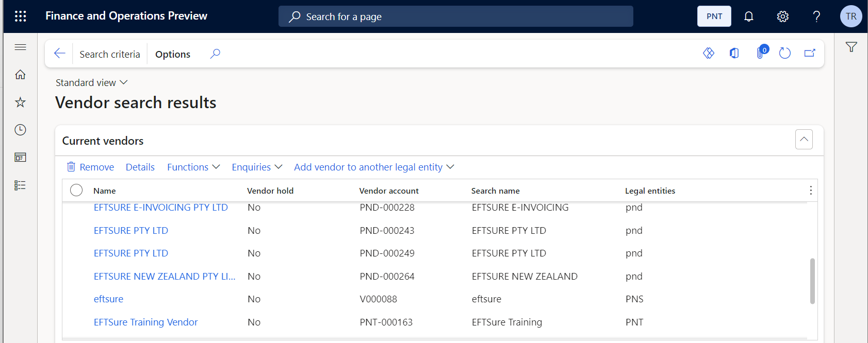
Task: Sort by the Search name column header
Action: point(496,191)
